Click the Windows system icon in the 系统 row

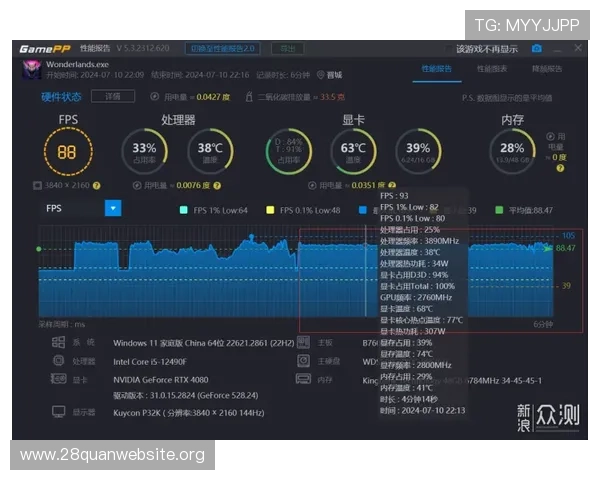point(59,342)
